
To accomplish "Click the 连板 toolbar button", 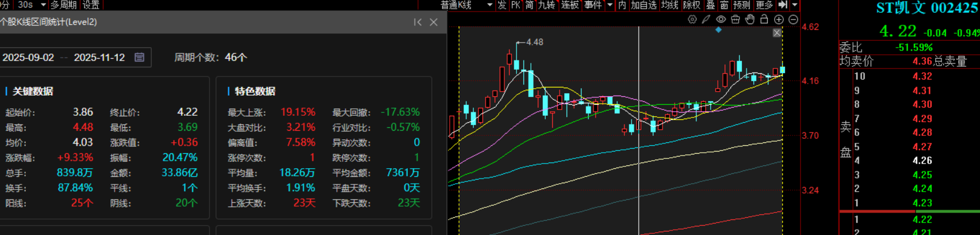I will [570, 5].
